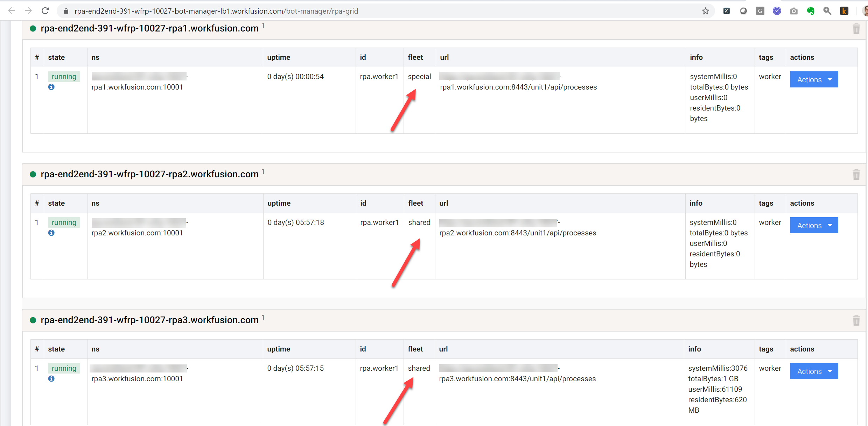Click 'state' column header in rpa1 table
This screenshot has width=868, height=426.
56,57
